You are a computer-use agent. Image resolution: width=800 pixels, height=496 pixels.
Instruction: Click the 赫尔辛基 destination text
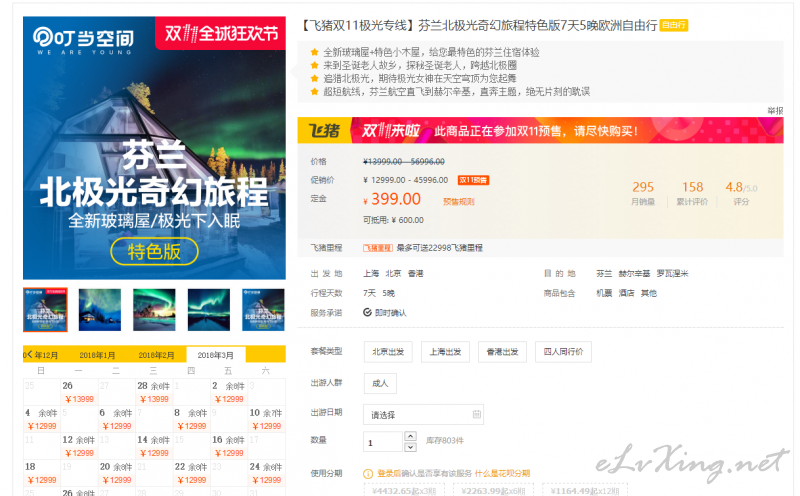click(x=634, y=274)
